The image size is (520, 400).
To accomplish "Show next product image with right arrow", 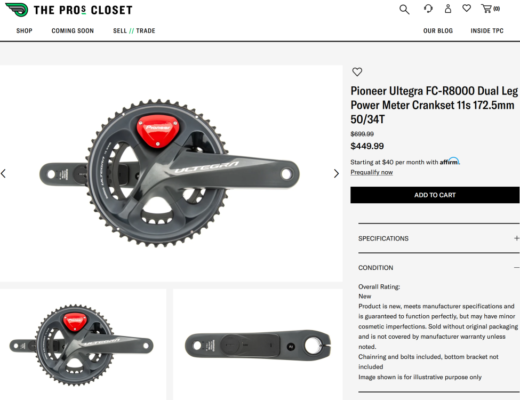I will pos(336,173).
